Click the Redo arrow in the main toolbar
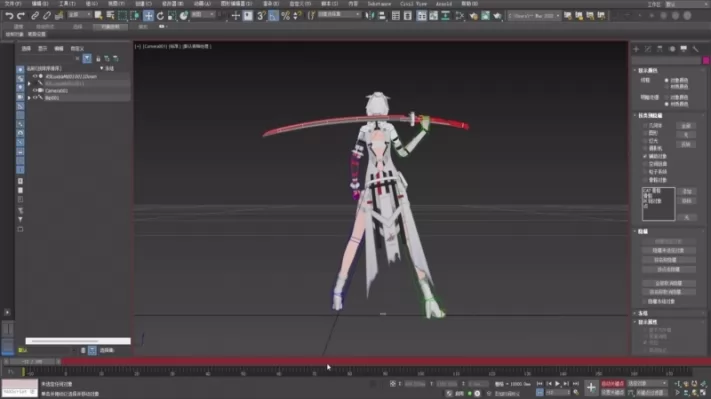 pyautogui.click(x=20, y=16)
